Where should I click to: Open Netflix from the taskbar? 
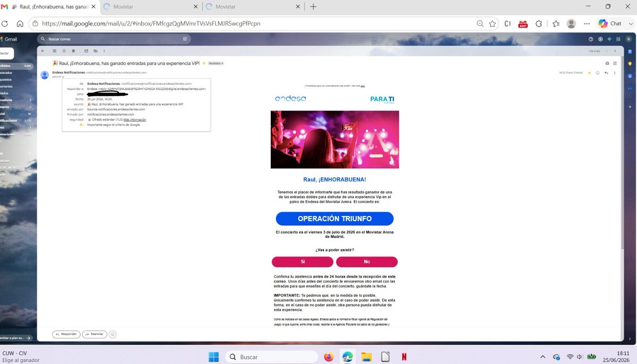403,357
